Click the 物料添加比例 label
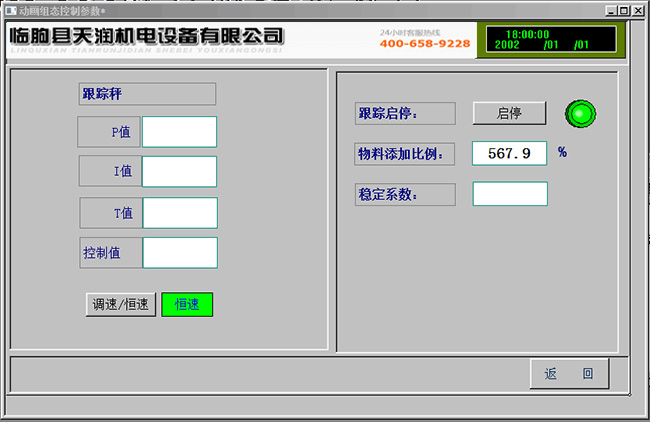The height and width of the screenshot is (422, 650). (x=404, y=154)
